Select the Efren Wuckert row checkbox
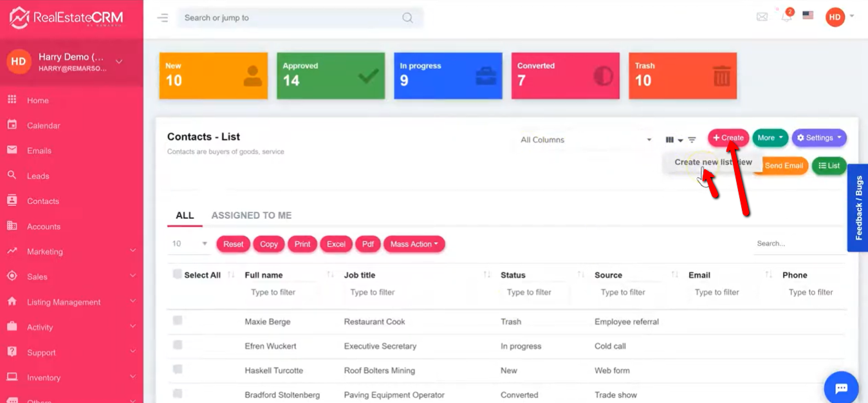 tap(178, 345)
